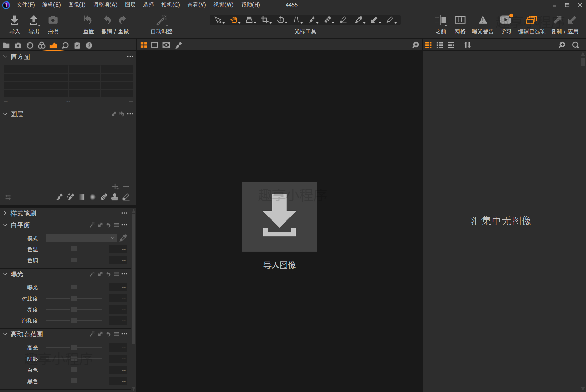
Task: Toggle the 网格 grid overlay
Action: pos(460,20)
